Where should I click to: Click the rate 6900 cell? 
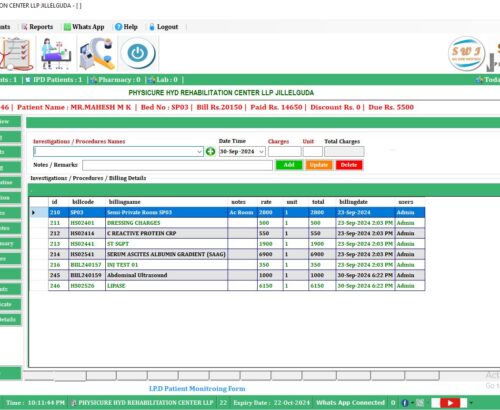click(270, 254)
